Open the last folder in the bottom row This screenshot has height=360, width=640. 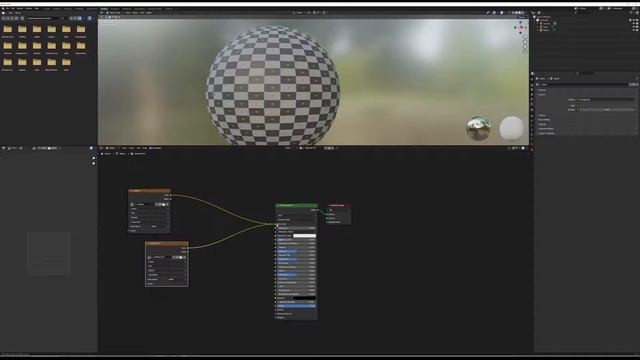coord(66,62)
